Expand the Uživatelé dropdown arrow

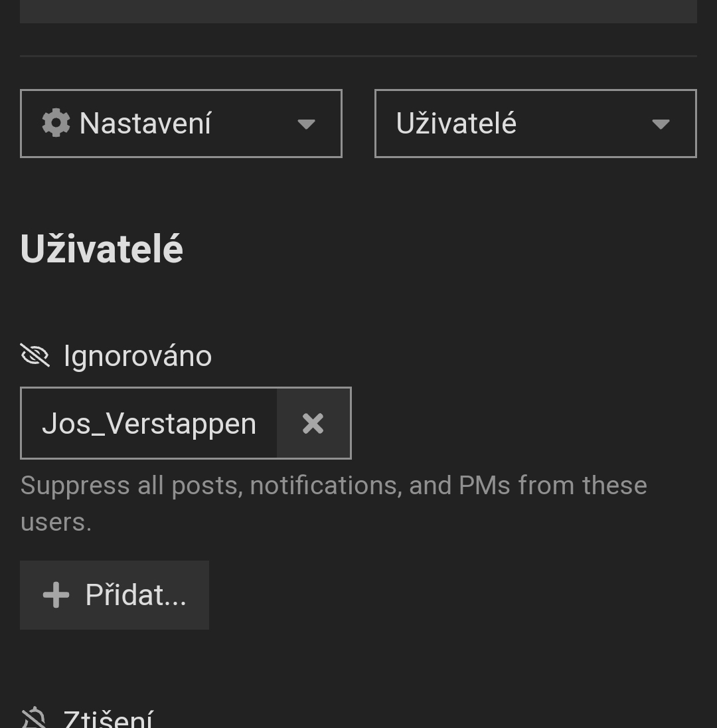tap(661, 124)
